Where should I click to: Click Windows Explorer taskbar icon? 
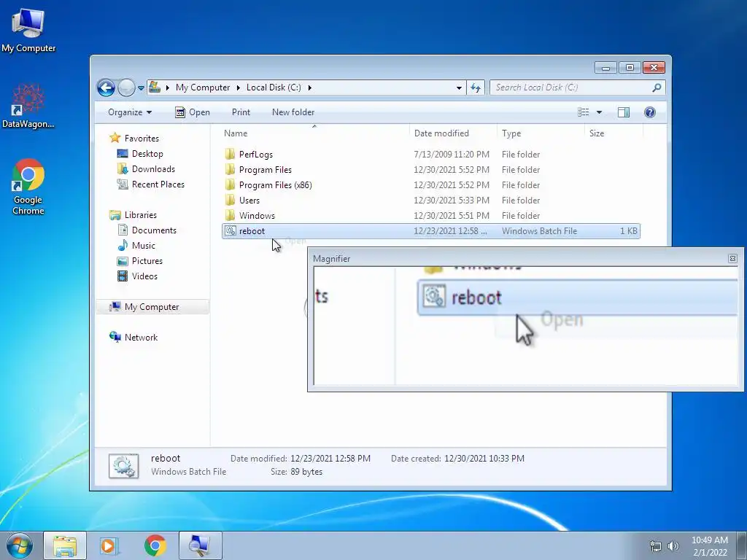(x=65, y=545)
